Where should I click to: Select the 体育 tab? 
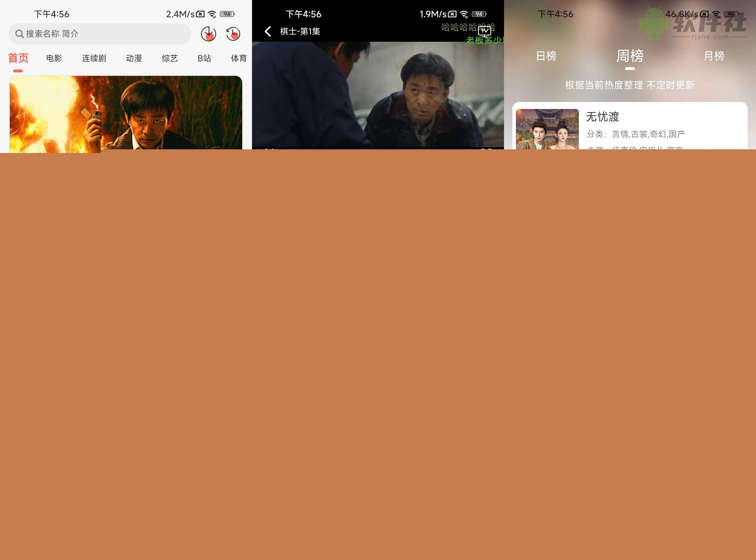pos(239,58)
